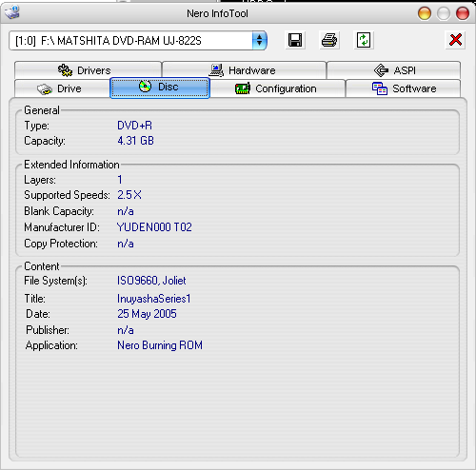The image size is (476, 470).
Task: Exit InfoTool using the red X toolbar icon
Action: (455, 40)
